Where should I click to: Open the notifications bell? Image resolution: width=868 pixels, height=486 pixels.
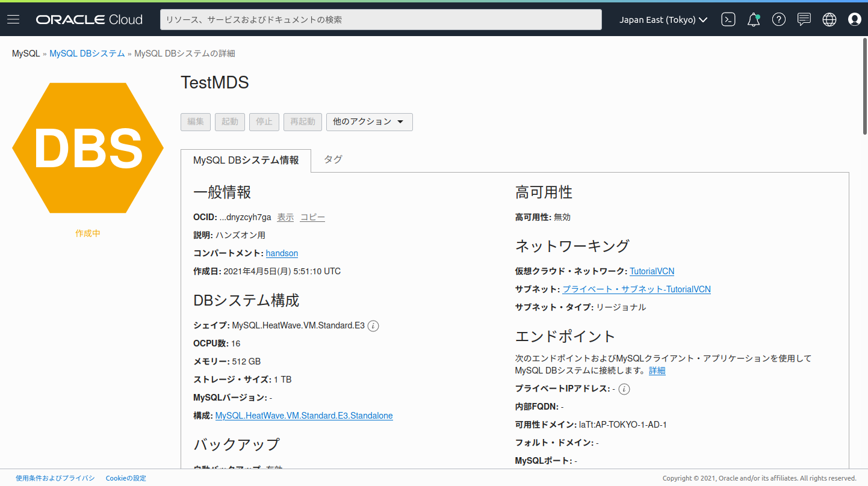click(754, 20)
